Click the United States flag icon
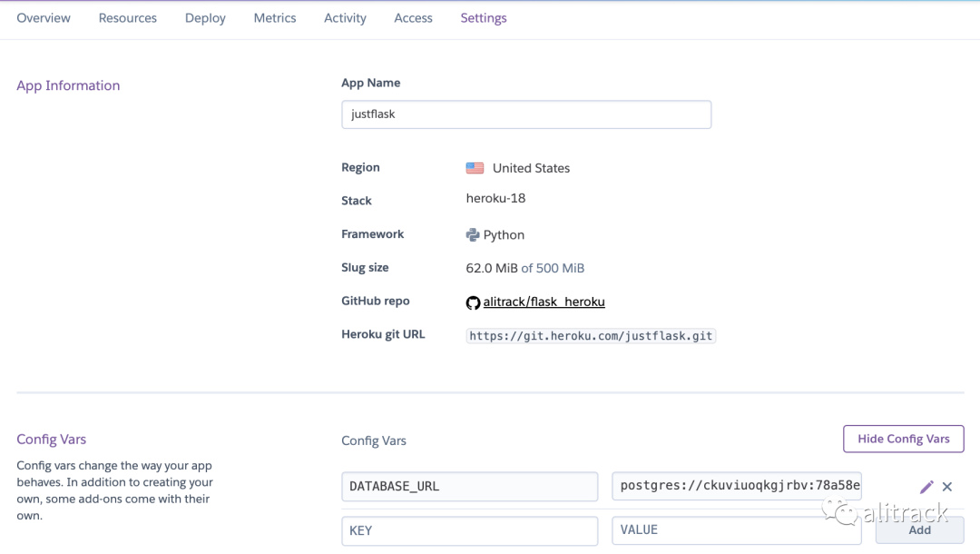Image resolution: width=980 pixels, height=554 pixels. point(475,168)
